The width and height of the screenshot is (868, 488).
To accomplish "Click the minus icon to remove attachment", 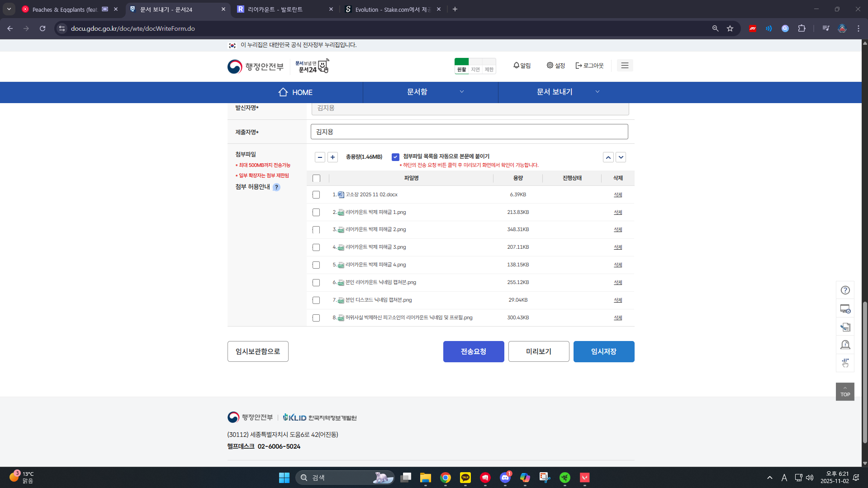I will click(320, 157).
